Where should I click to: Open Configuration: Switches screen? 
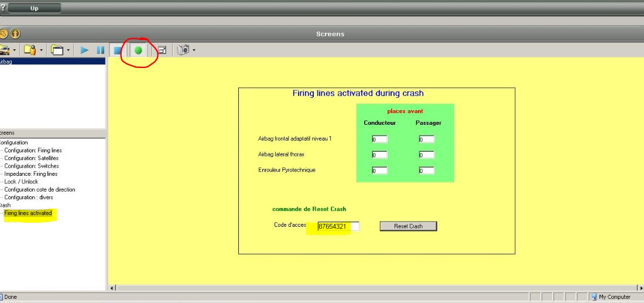[x=32, y=166]
